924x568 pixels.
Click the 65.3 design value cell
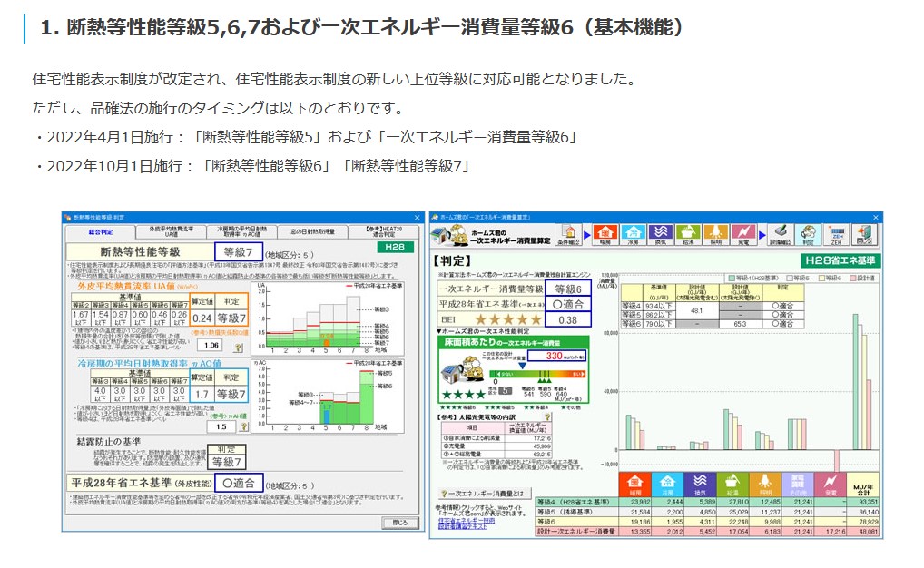click(x=740, y=324)
